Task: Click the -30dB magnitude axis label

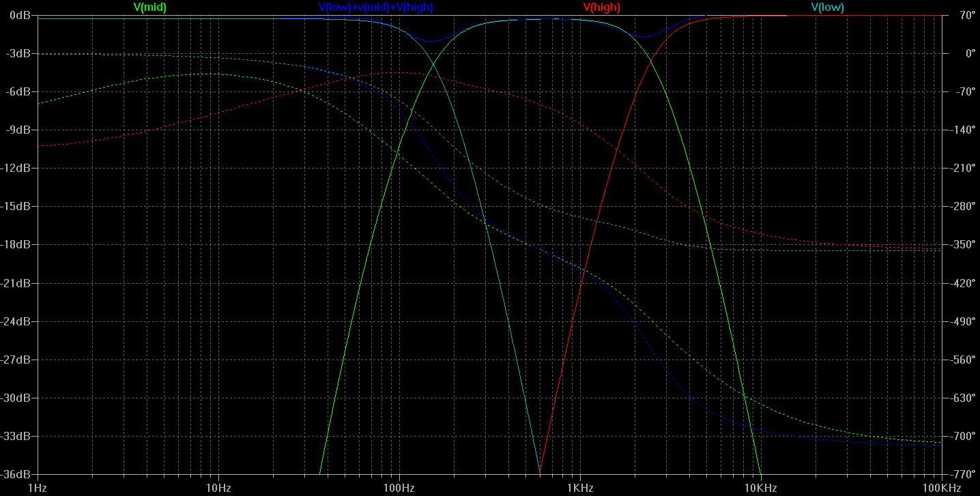Action: point(16,397)
